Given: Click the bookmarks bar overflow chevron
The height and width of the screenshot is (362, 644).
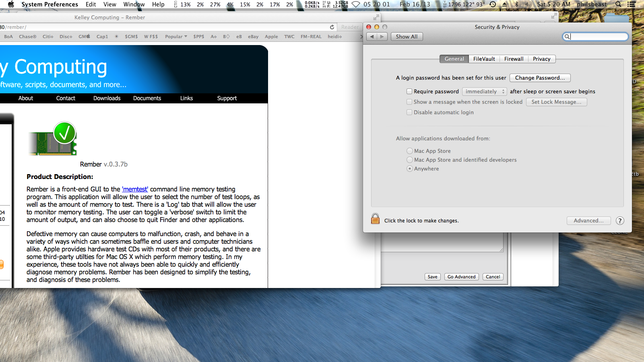Looking at the screenshot, I should [x=361, y=37].
